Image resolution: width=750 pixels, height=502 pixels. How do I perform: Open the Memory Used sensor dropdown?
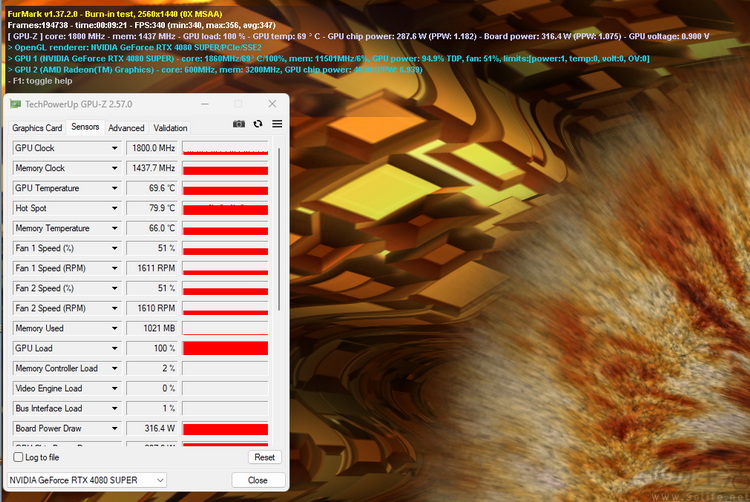114,328
